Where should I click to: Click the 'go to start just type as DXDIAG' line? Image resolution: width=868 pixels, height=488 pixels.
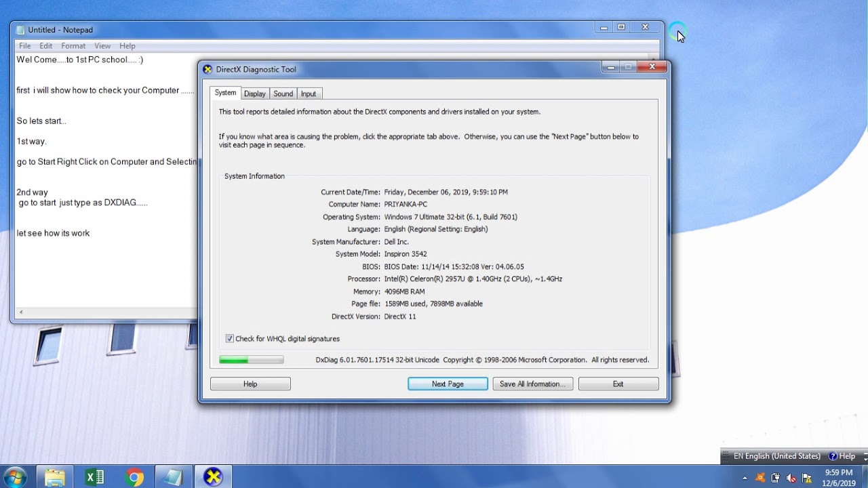83,203
